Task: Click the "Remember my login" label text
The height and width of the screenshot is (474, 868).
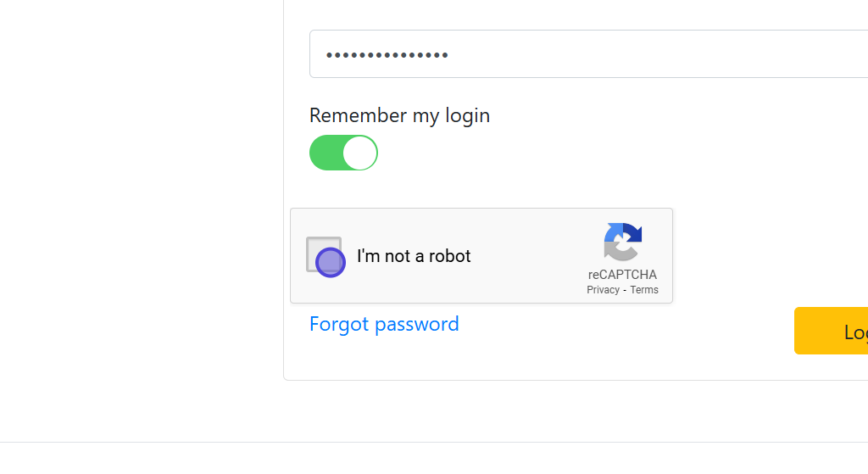Action: [x=399, y=115]
